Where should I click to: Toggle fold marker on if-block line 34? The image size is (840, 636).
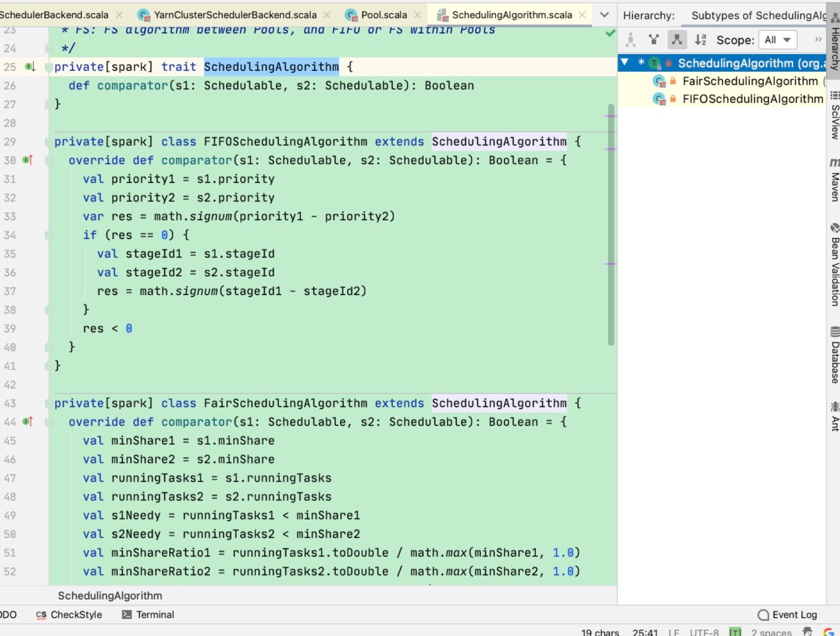pyautogui.click(x=49, y=235)
